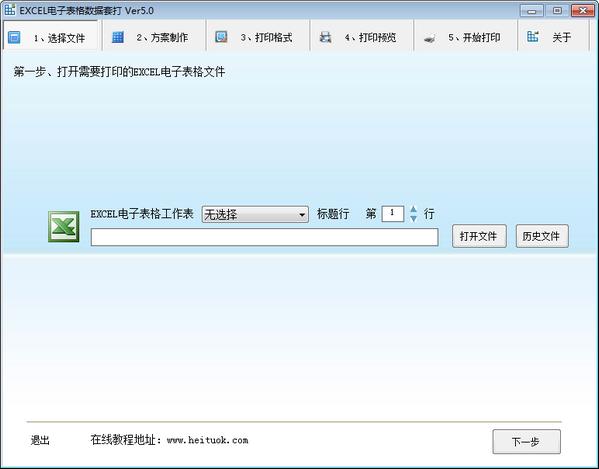Go to 5、开始打印 tab
Viewport: 599px width, 469px height.
(466, 36)
